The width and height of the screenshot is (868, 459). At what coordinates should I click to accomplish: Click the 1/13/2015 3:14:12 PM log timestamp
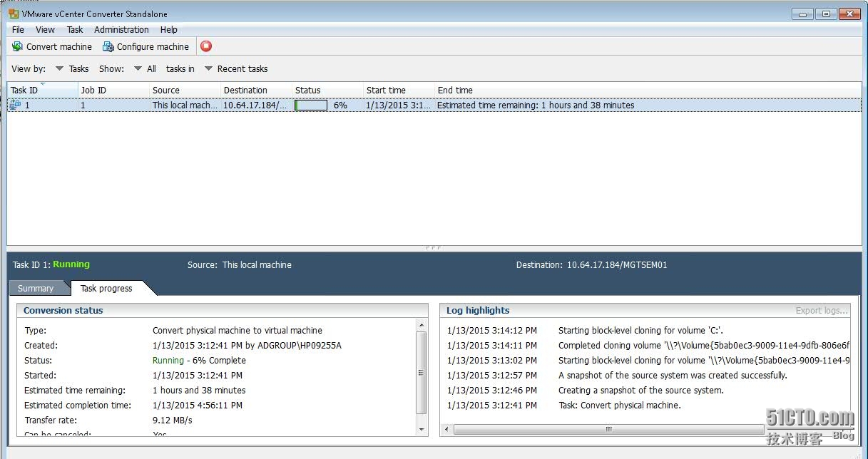point(492,331)
